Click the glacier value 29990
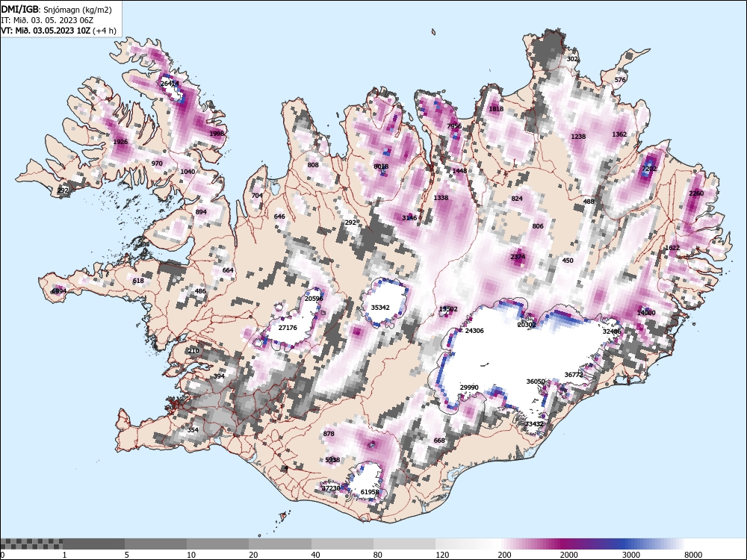The width and height of the screenshot is (747, 560). [469, 388]
